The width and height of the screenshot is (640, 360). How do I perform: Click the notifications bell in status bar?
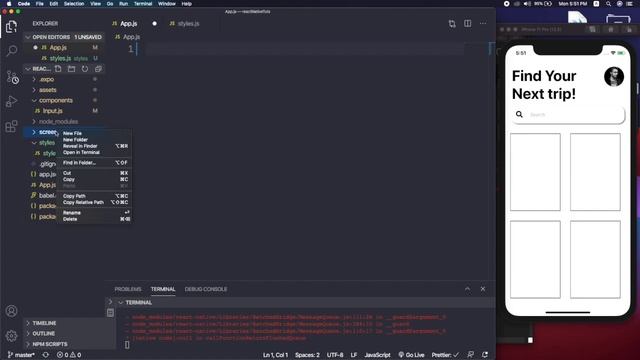[x=485, y=355]
